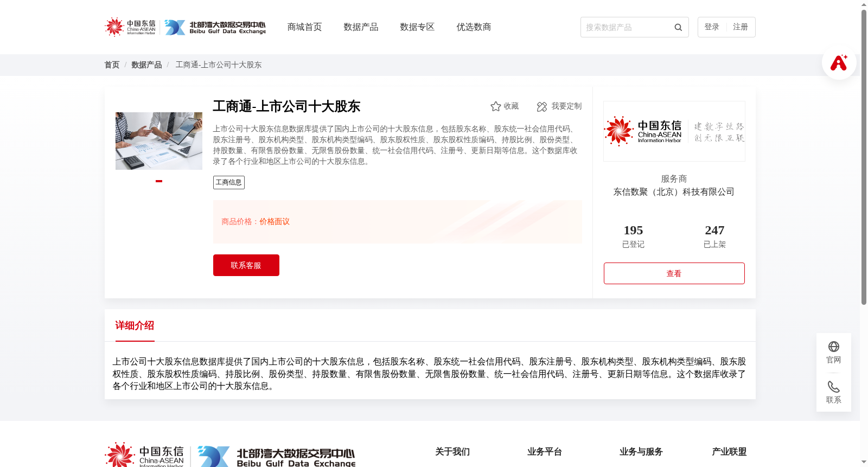Click footer heading 关于我们

(452, 452)
